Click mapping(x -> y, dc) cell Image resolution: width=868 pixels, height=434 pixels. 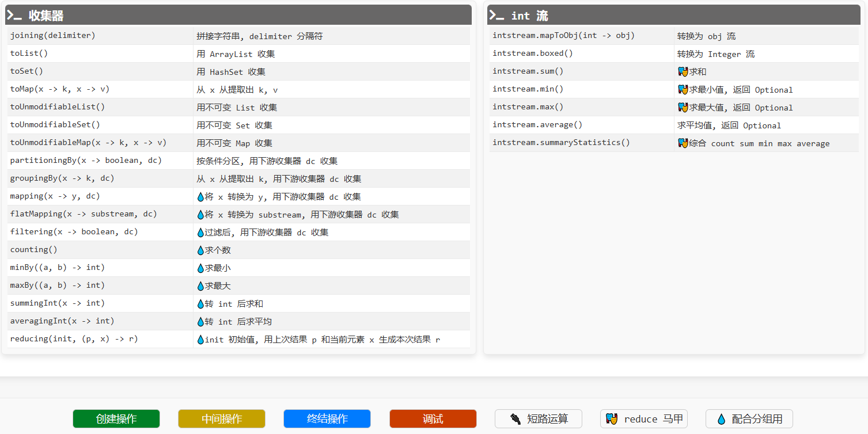pos(100,196)
